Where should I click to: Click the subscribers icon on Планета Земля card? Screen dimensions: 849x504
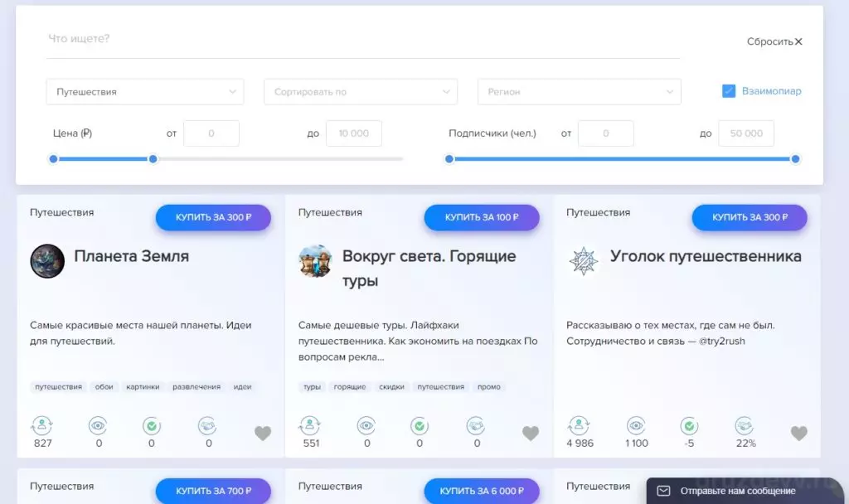pyautogui.click(x=42, y=426)
